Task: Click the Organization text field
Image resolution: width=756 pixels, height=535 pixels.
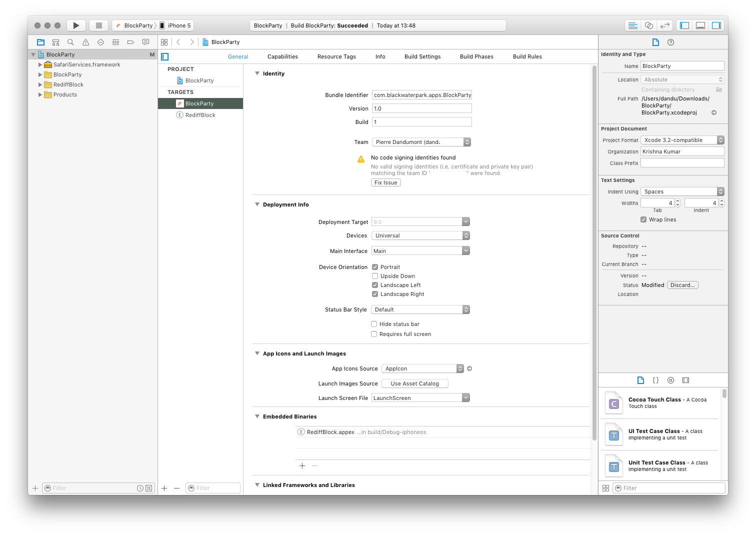Action: (682, 151)
